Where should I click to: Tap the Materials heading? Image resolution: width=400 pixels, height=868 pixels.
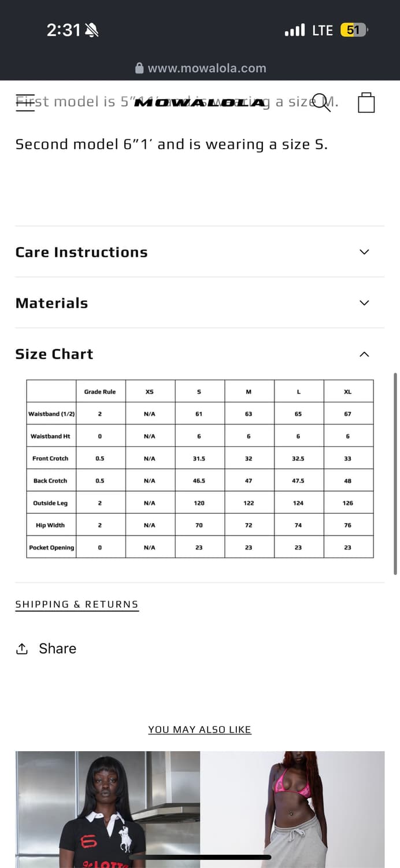52,303
